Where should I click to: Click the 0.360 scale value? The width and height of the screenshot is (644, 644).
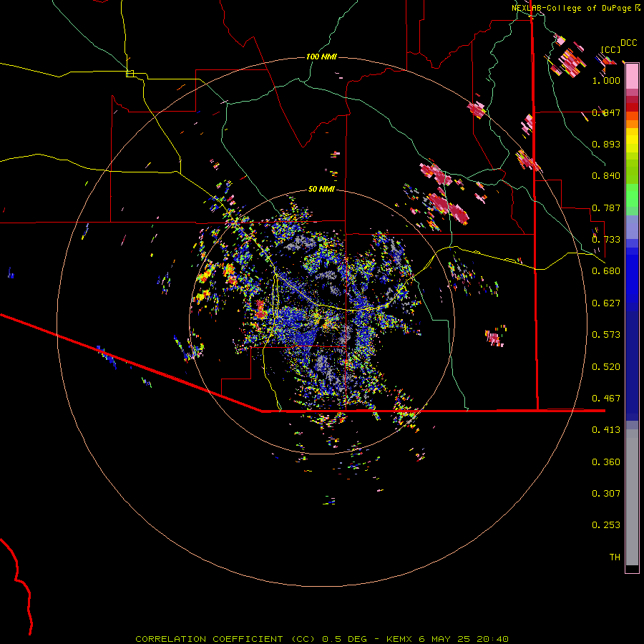click(606, 462)
